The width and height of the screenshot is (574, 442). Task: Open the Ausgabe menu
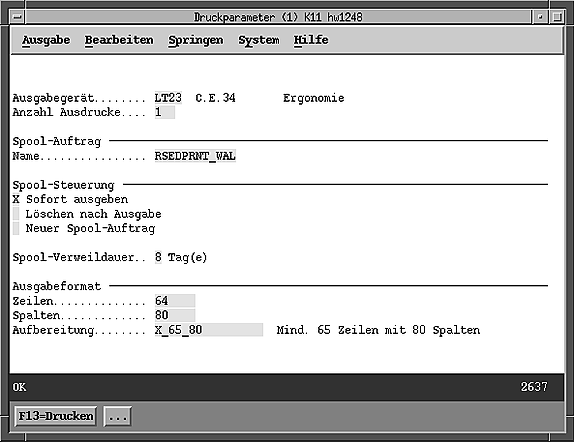click(x=46, y=40)
